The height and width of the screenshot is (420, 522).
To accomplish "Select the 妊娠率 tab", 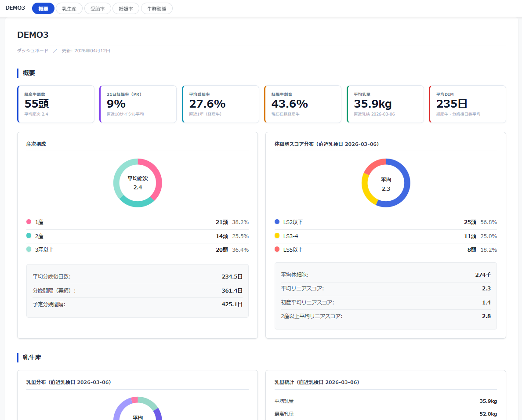I will 126,9.
